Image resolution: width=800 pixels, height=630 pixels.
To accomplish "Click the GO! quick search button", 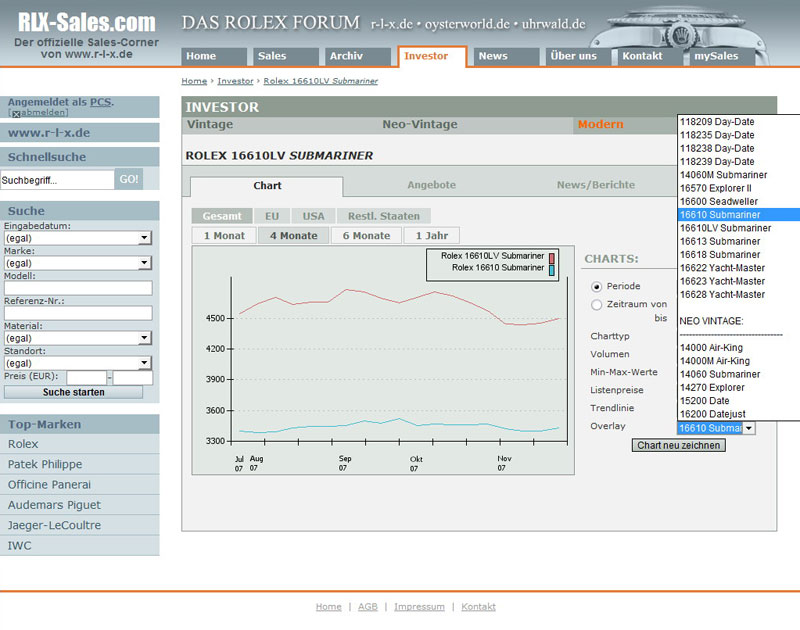I will click(129, 180).
